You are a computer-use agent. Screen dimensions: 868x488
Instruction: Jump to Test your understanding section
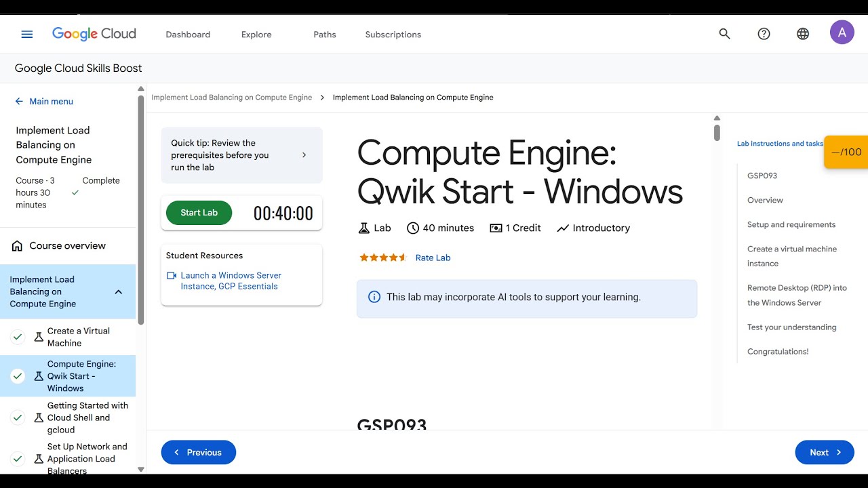792,327
